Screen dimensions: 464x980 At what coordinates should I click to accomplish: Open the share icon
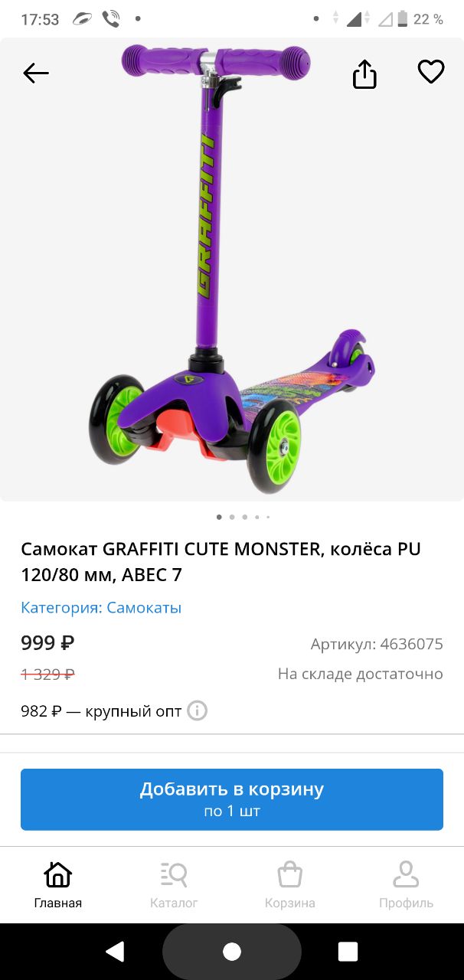[364, 73]
